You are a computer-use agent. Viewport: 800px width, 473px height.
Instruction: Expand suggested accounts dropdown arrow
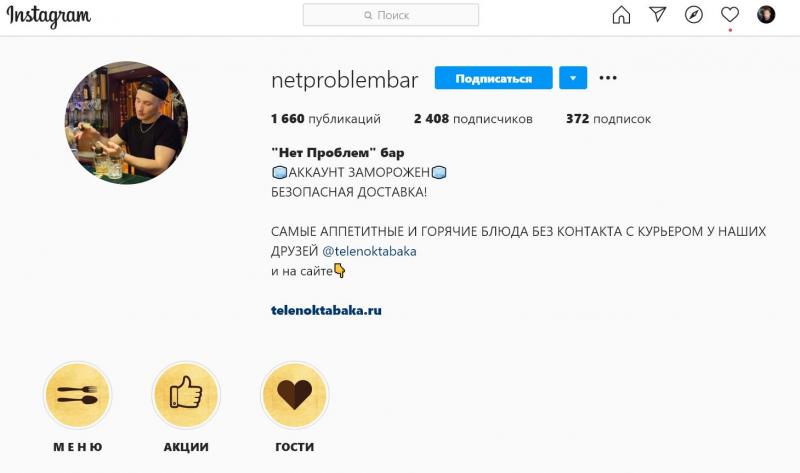[573, 78]
